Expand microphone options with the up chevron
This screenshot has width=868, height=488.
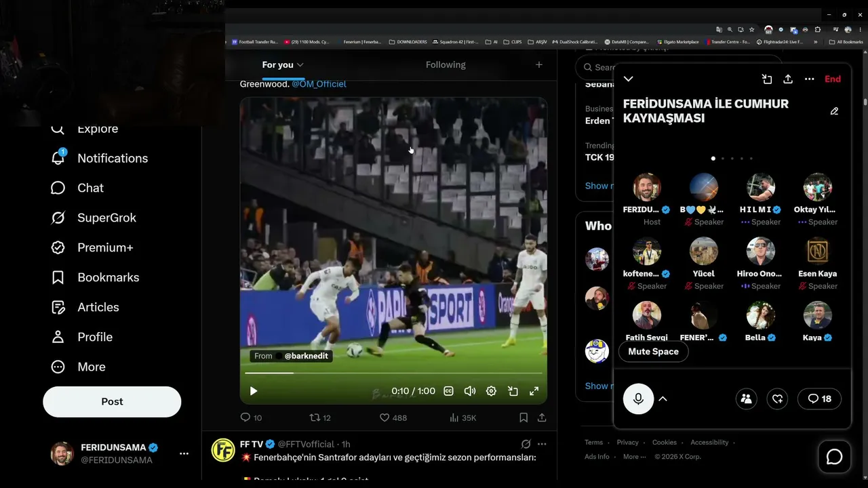coord(663,399)
